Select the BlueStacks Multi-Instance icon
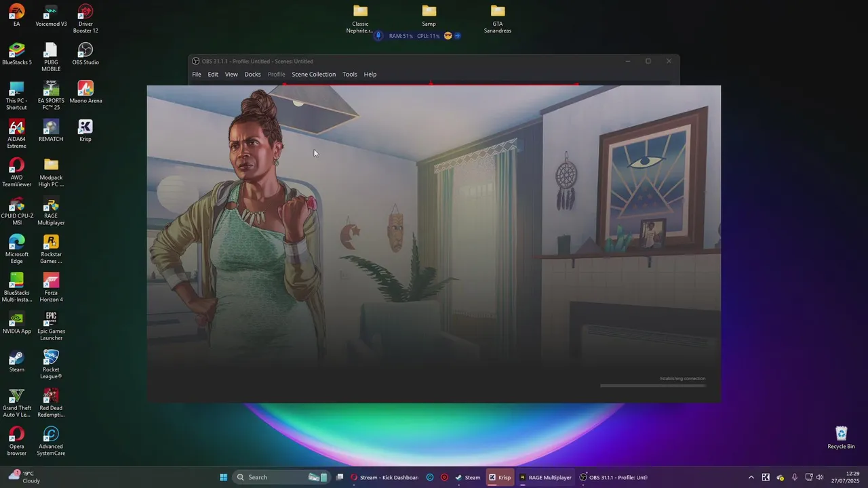The width and height of the screenshot is (868, 488). coord(16,288)
